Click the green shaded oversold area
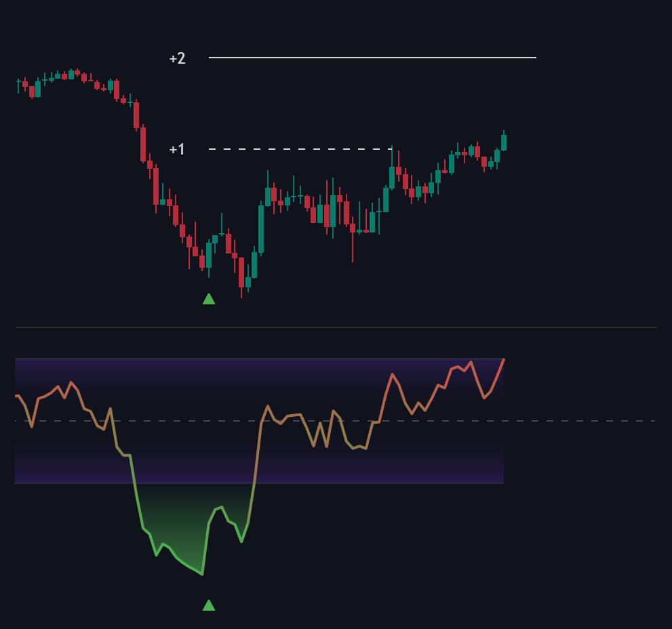Image resolution: width=672 pixels, height=629 pixels. (190, 515)
